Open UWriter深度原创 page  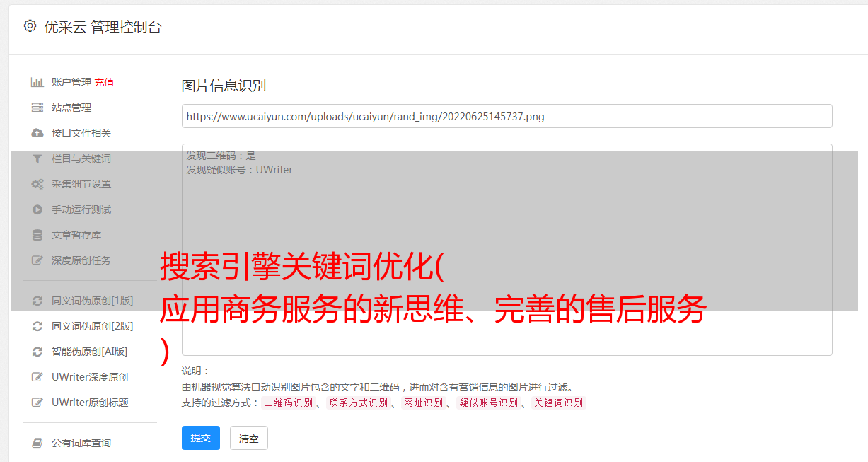pyautogui.click(x=90, y=377)
